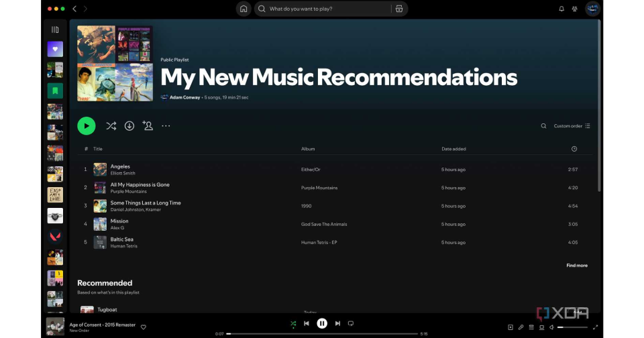Adjust the volume slider
Image resolution: width=644 pixels, height=338 pixels.
[572, 327]
